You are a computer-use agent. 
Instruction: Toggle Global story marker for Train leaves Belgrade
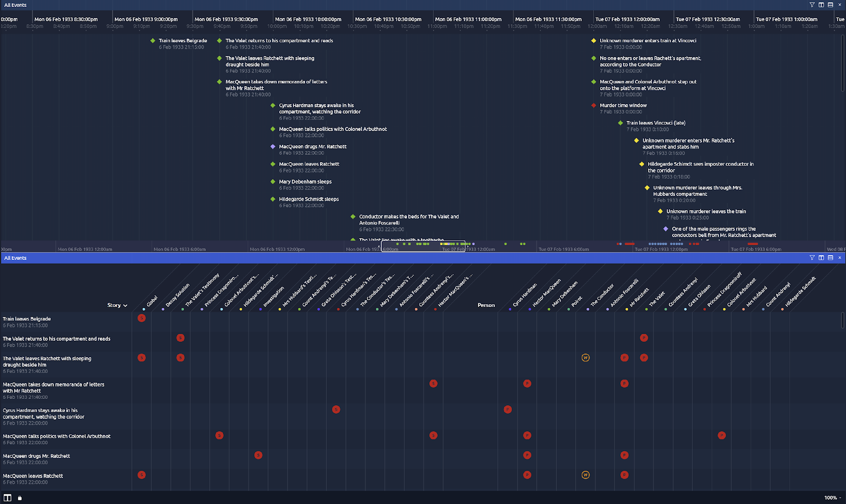point(141,318)
